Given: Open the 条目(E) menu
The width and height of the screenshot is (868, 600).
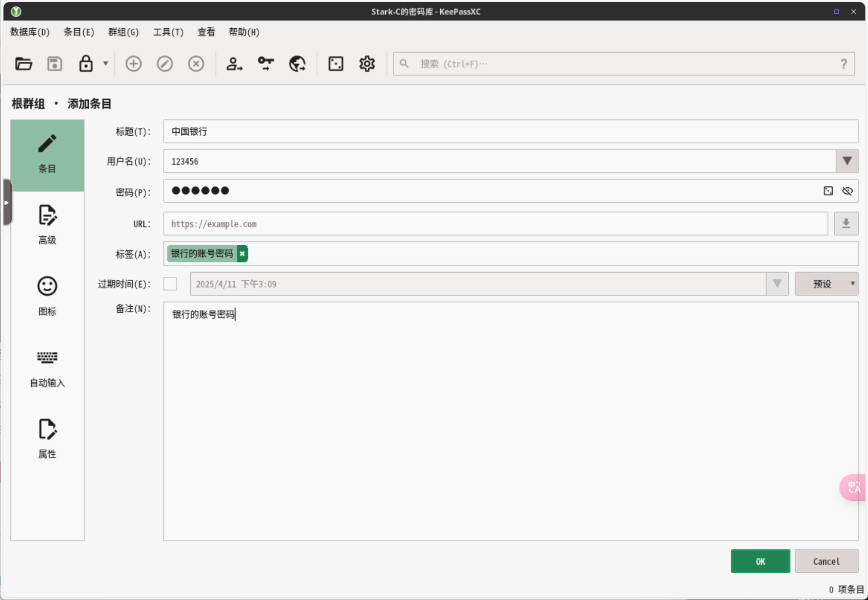Looking at the screenshot, I should 79,32.
